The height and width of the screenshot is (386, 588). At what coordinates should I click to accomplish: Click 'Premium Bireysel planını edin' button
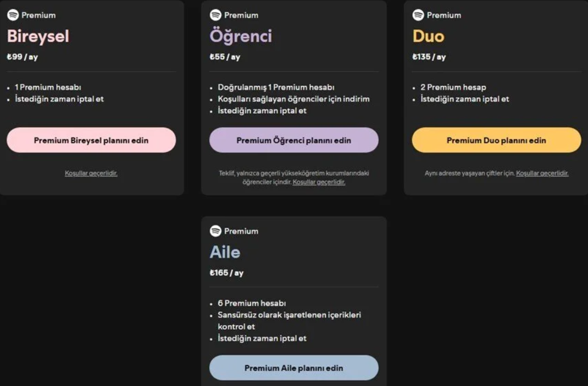91,139
